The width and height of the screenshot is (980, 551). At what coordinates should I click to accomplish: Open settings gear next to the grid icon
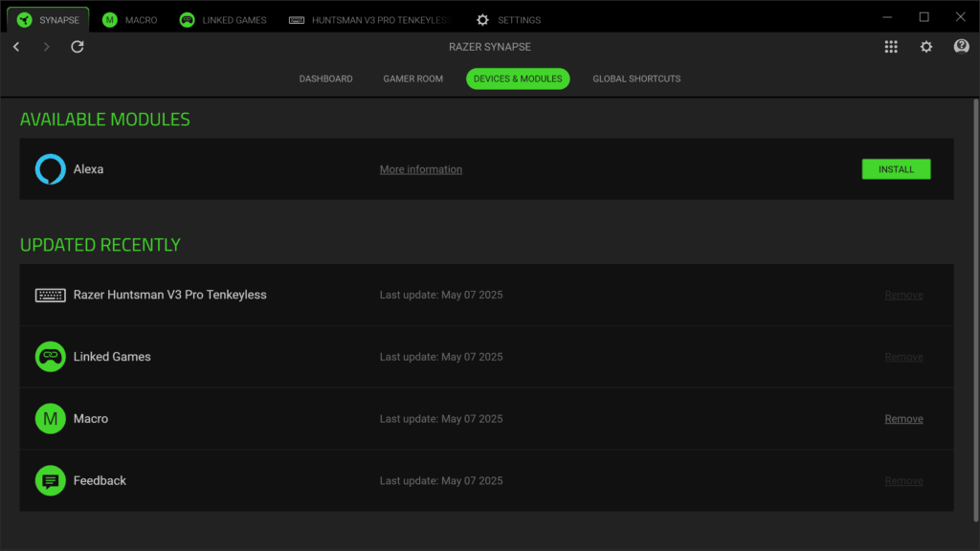click(926, 47)
